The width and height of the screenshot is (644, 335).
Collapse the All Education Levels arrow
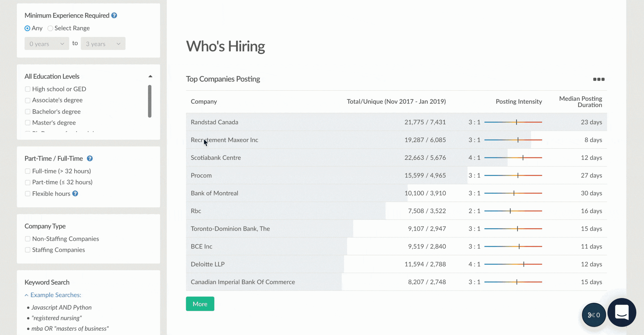click(150, 76)
